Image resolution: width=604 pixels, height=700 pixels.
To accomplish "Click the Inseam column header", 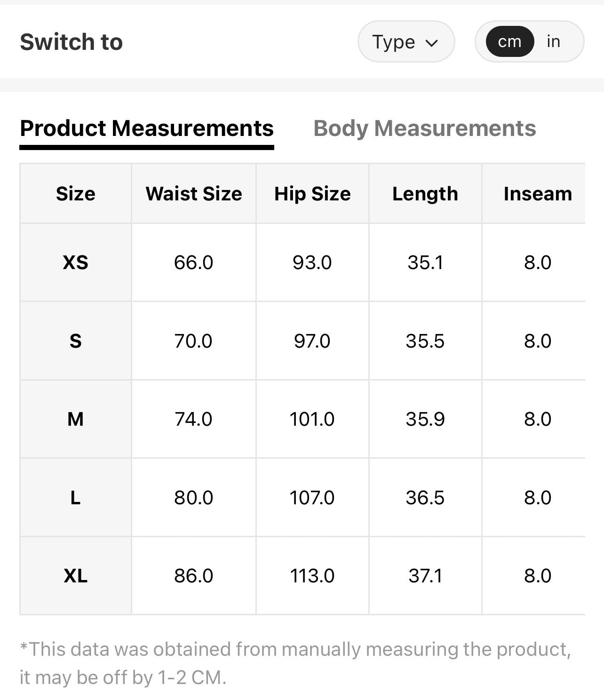I will (538, 194).
